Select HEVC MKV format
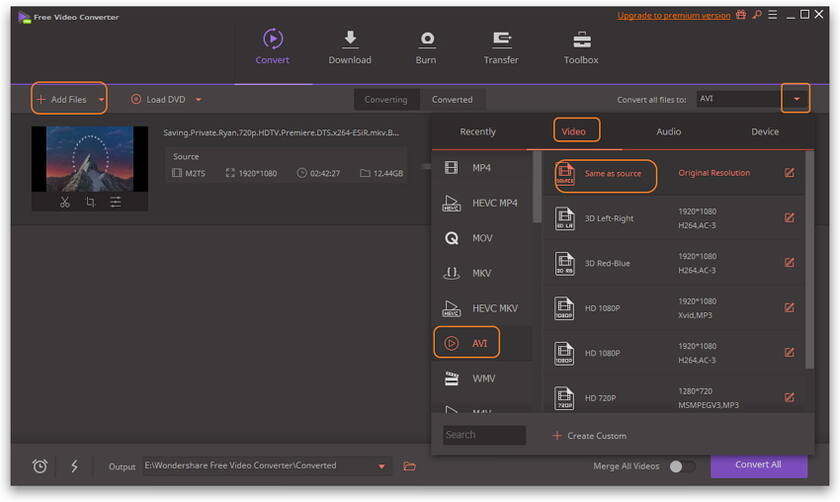 (482, 308)
